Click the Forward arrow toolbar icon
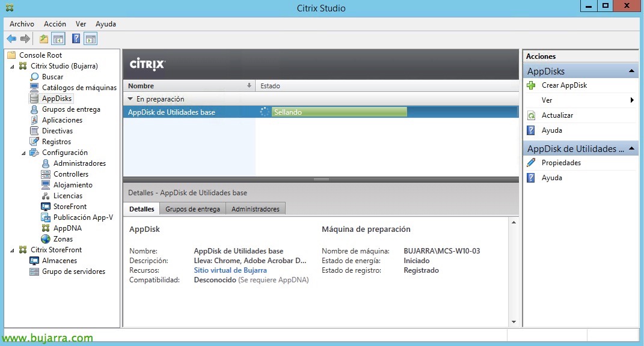The width and height of the screenshot is (644, 346). (25, 39)
